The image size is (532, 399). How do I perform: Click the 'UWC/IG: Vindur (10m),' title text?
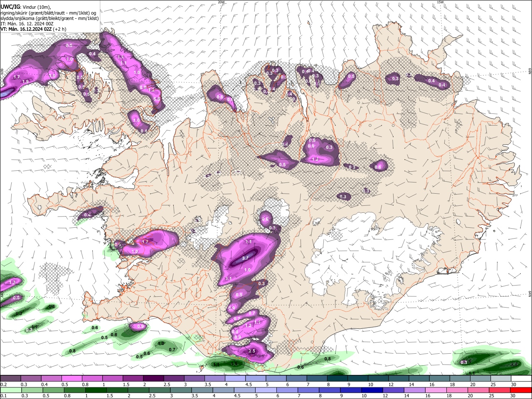(x=25, y=6)
